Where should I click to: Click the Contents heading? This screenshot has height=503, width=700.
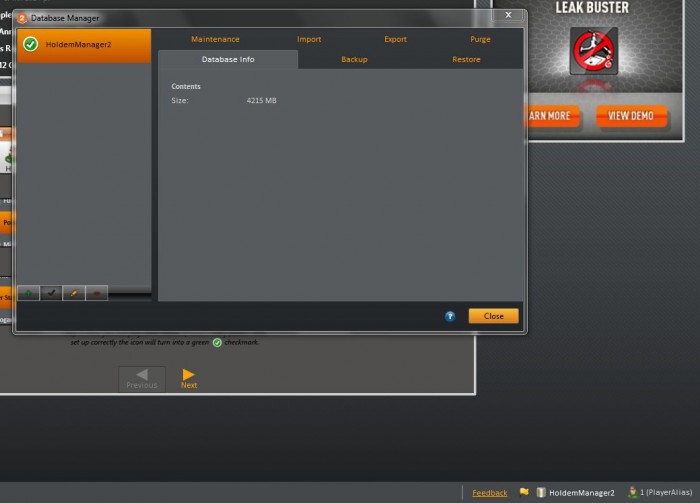pos(186,86)
